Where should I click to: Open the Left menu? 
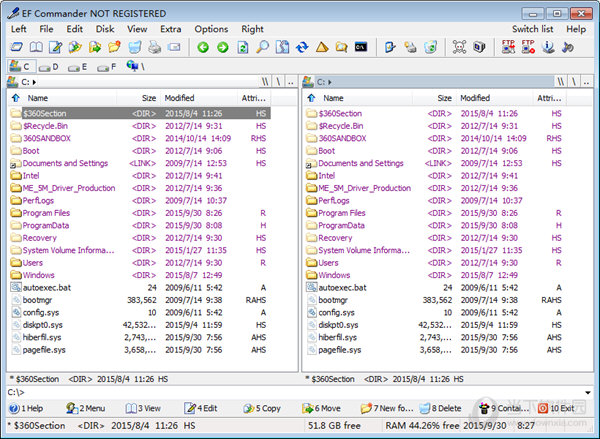(x=18, y=29)
